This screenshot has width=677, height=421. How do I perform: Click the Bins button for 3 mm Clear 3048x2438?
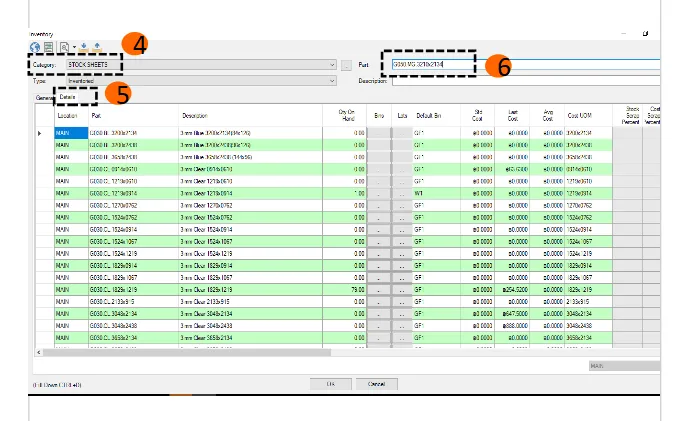[x=379, y=326]
